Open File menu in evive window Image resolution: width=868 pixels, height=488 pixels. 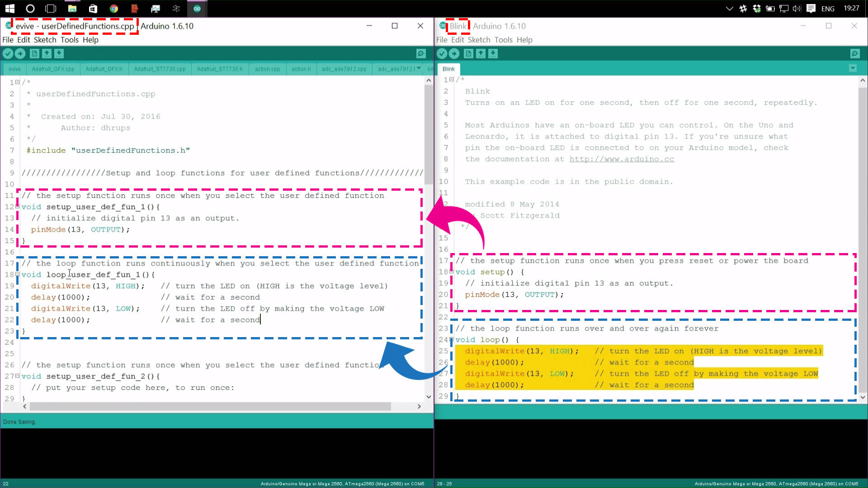[x=8, y=40]
